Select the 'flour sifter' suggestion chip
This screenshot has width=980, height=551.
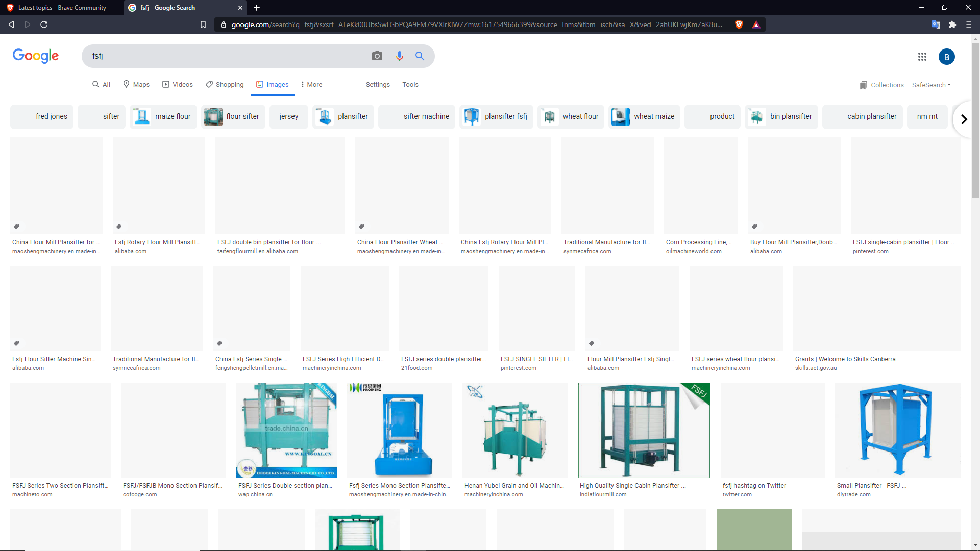tap(233, 116)
